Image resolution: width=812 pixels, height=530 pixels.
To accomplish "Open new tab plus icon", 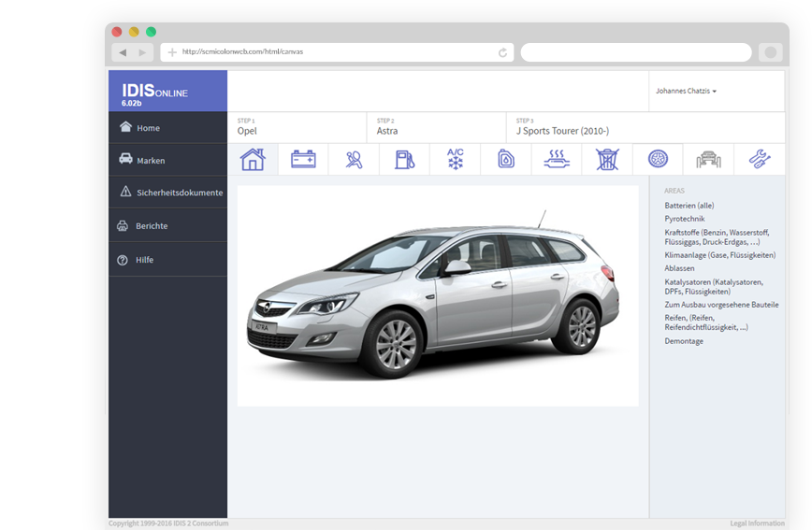I will [172, 52].
